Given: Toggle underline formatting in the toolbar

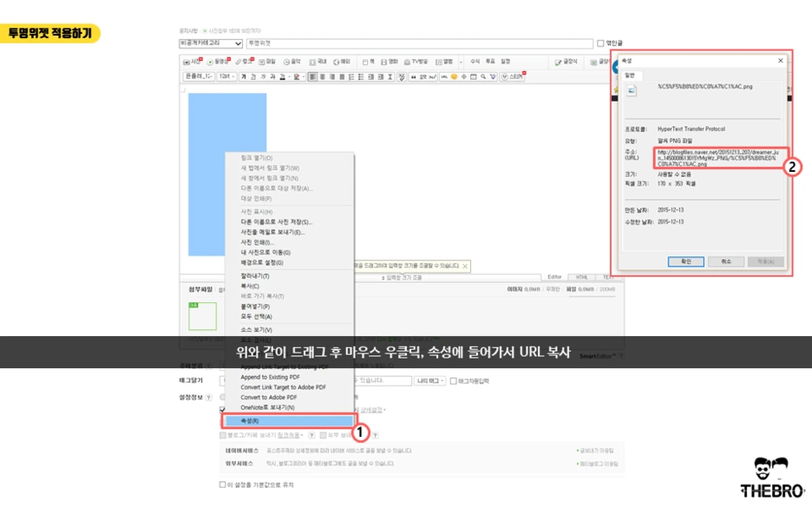Looking at the screenshot, I should point(263,77).
